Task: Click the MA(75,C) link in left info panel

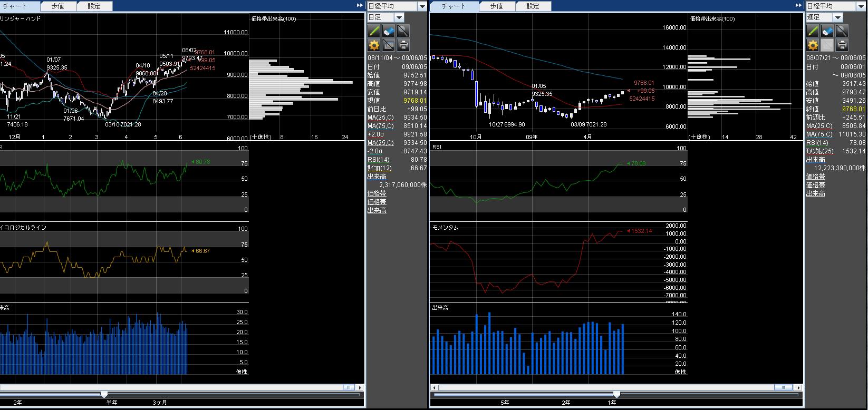Action: coord(380,126)
